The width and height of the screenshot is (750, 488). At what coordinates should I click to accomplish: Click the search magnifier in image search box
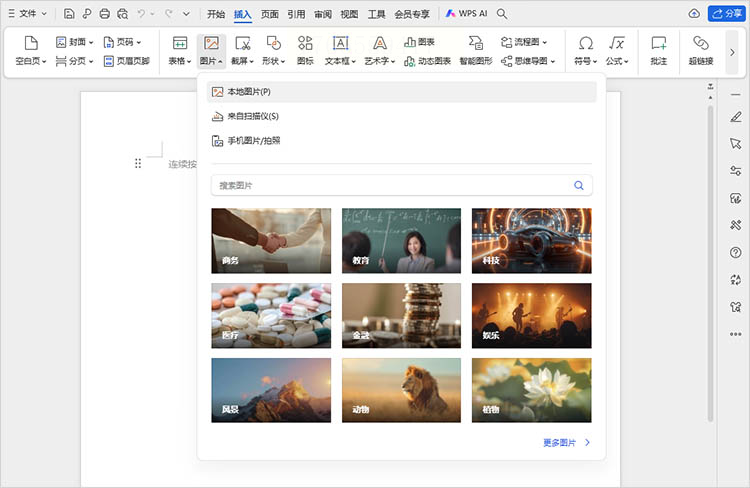pyautogui.click(x=578, y=185)
